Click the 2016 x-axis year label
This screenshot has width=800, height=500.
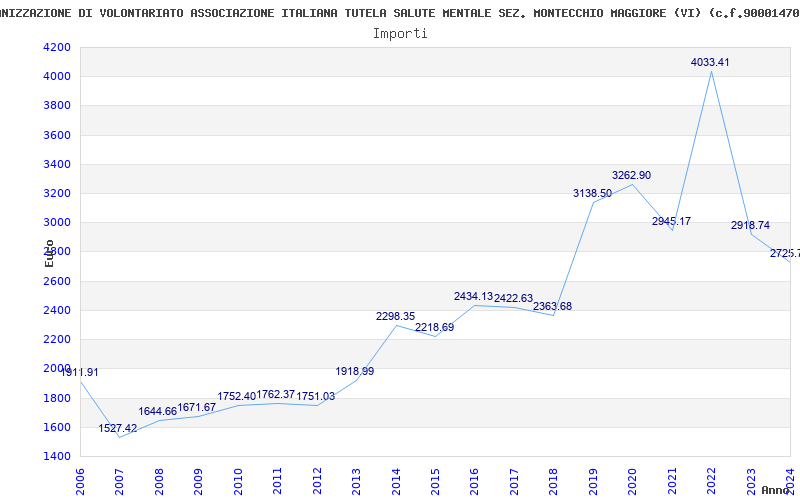point(474,482)
